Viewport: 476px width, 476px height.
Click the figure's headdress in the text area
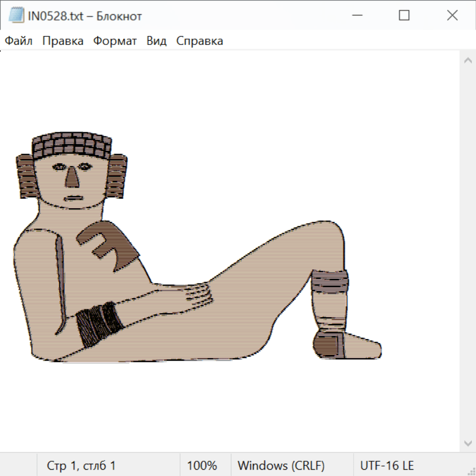click(x=71, y=144)
